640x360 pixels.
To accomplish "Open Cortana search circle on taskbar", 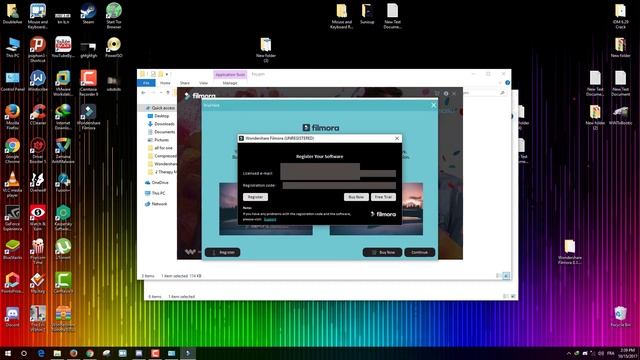I will [x=24, y=353].
